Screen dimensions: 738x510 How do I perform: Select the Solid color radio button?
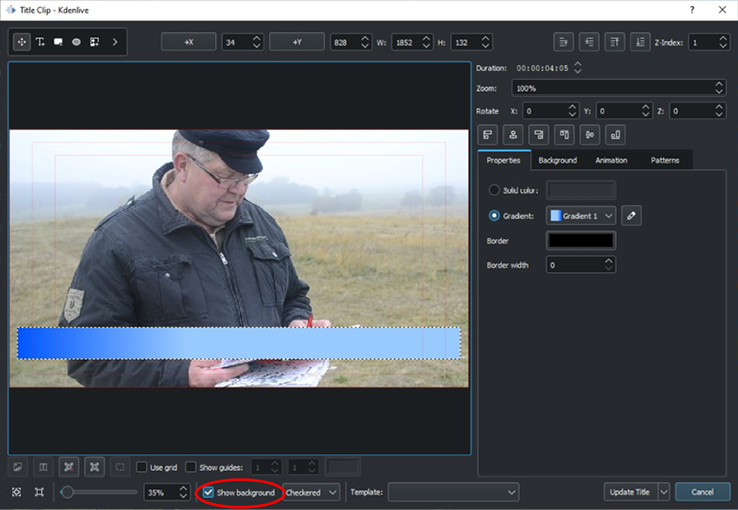pyautogui.click(x=494, y=190)
